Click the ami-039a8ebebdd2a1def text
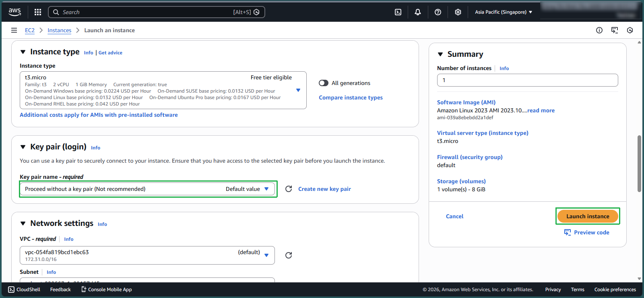This screenshot has height=298, width=644. [465, 118]
